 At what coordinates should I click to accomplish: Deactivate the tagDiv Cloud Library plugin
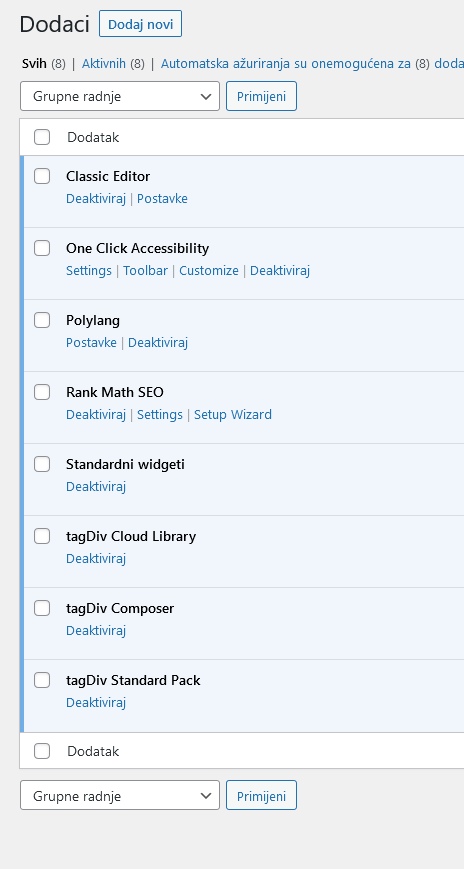[x=96, y=559]
